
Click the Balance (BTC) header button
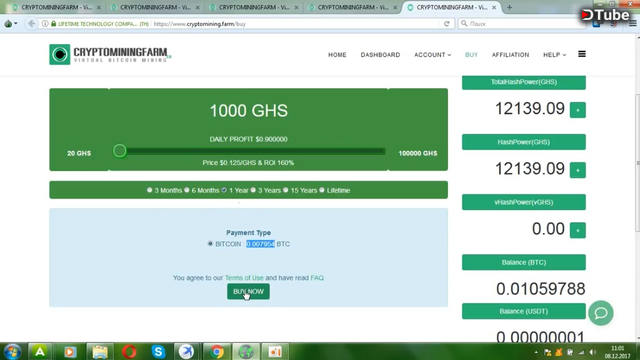coord(524,262)
